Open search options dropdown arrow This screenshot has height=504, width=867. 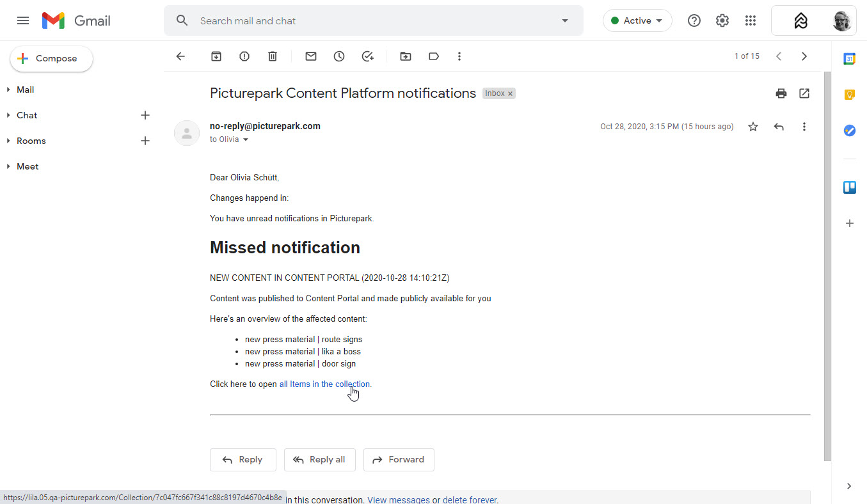click(565, 20)
